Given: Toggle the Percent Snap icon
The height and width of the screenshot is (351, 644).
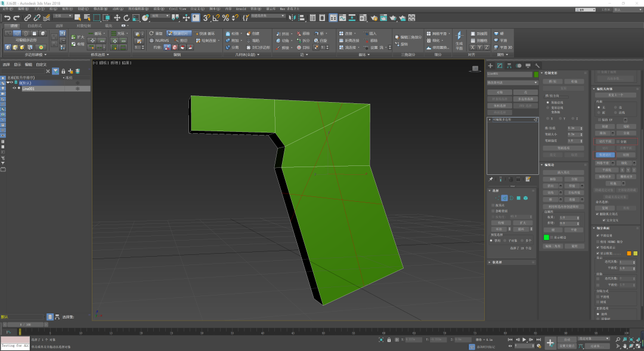Looking at the screenshot, I should pyautogui.click(x=225, y=18).
